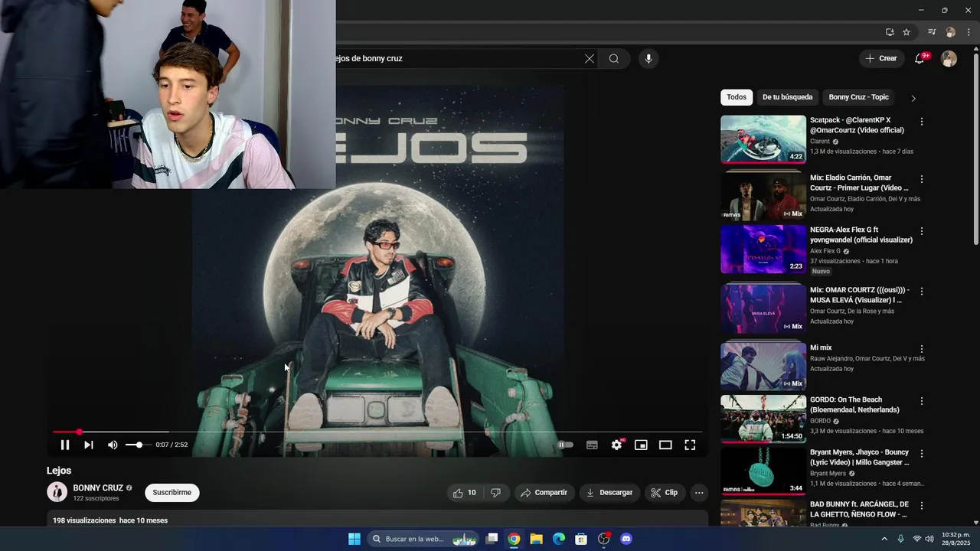The width and height of the screenshot is (980, 551).
Task: Open the Scatpack video thumbnail
Action: [763, 139]
